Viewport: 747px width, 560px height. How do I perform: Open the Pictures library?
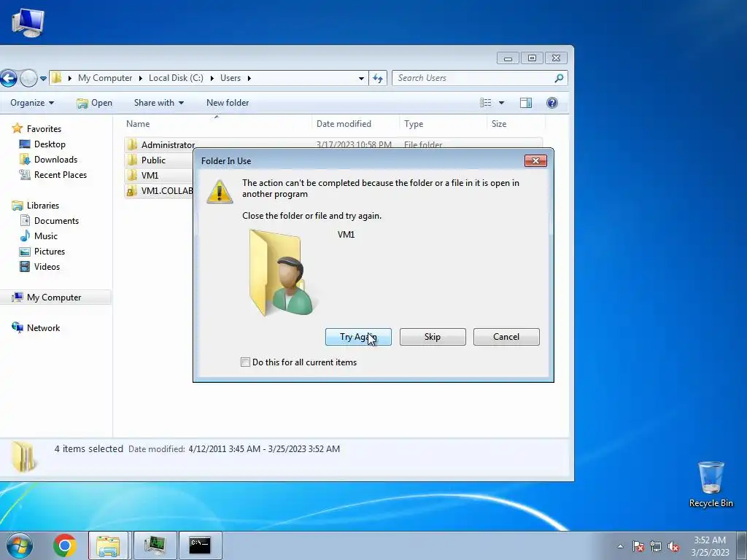(x=42, y=252)
